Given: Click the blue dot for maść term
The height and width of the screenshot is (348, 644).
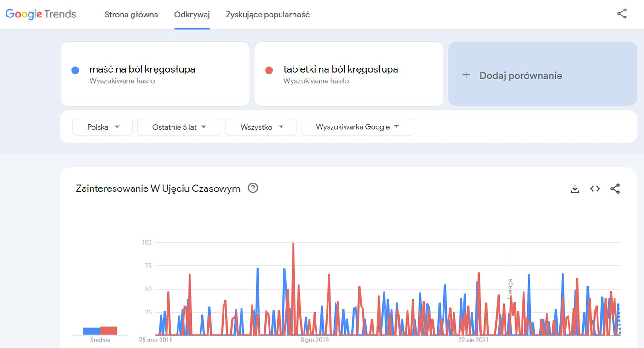Looking at the screenshot, I should click(75, 70).
